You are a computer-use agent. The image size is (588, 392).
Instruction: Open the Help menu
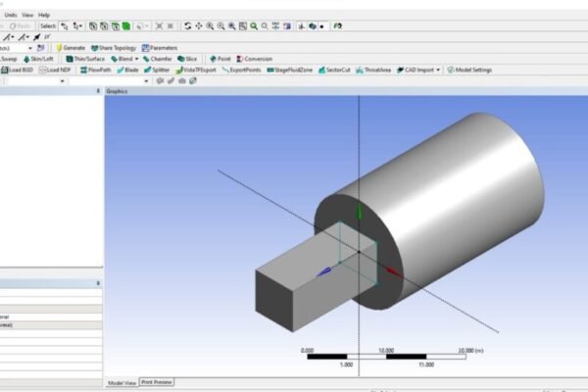coord(44,15)
